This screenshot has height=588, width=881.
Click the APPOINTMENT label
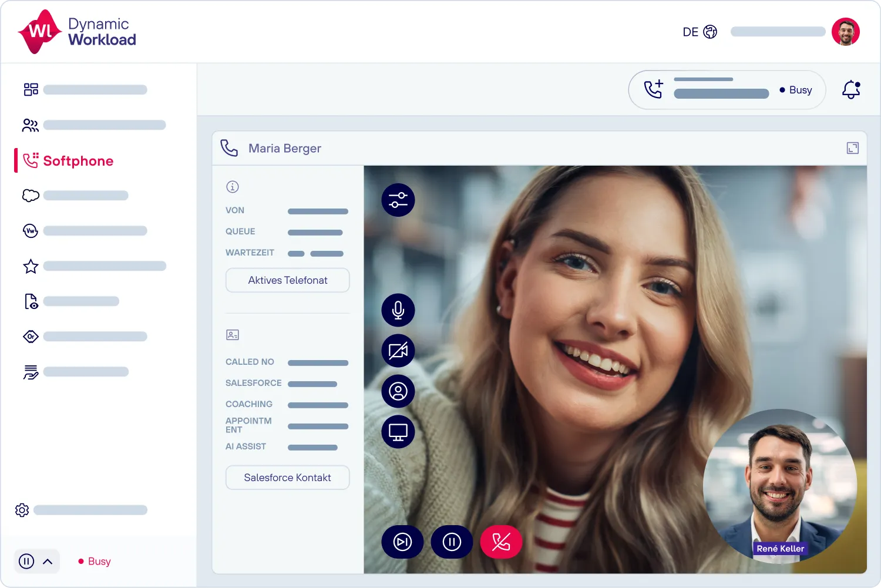pyautogui.click(x=248, y=425)
